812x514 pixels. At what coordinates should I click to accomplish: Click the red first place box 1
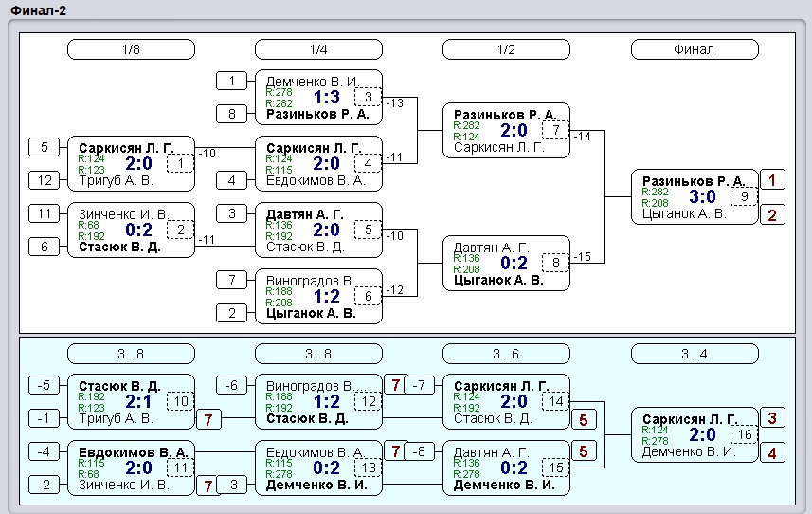click(772, 180)
